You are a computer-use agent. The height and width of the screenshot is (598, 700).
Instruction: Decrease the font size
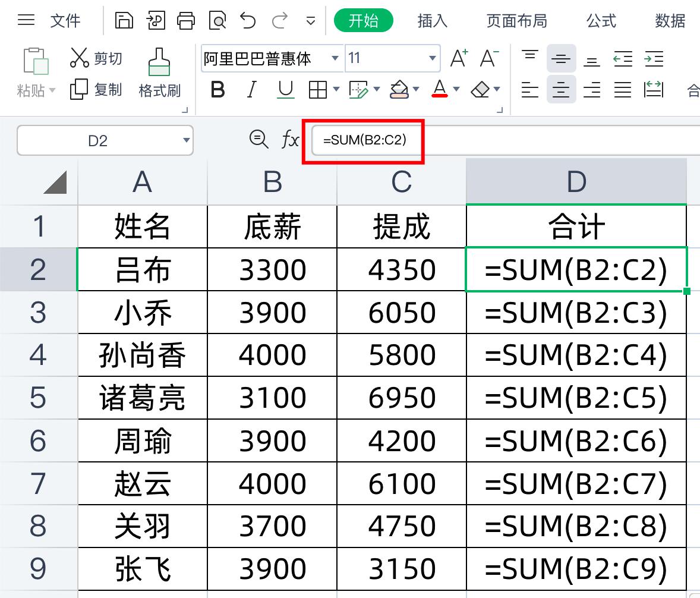click(488, 58)
